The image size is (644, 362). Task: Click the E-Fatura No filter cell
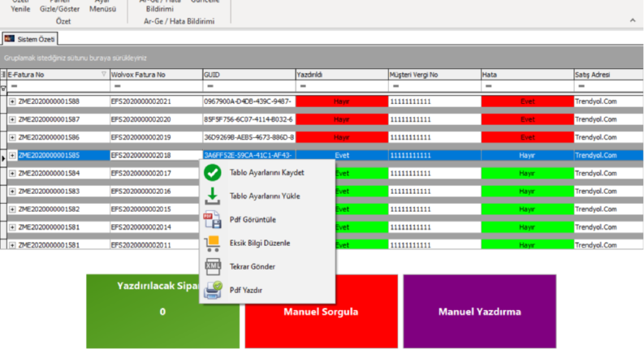point(58,86)
